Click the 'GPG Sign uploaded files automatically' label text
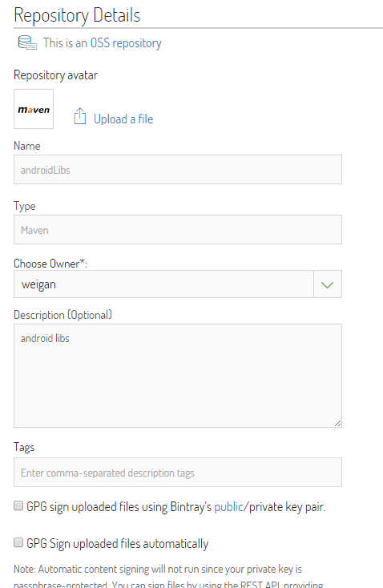 [x=118, y=544]
